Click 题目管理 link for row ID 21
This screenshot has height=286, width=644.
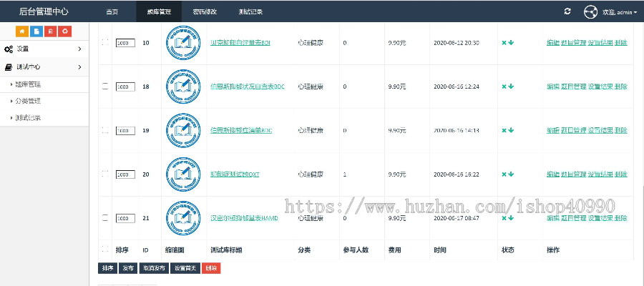(x=573, y=218)
